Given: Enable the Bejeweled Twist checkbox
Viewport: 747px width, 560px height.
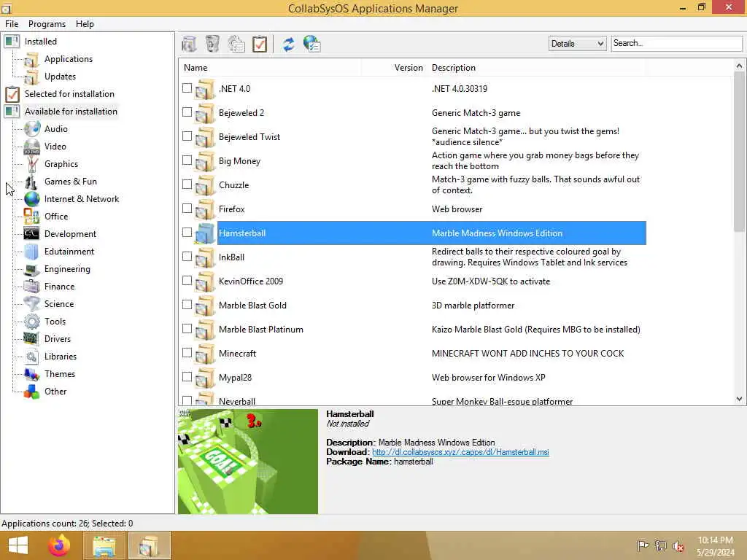Looking at the screenshot, I should (187, 136).
